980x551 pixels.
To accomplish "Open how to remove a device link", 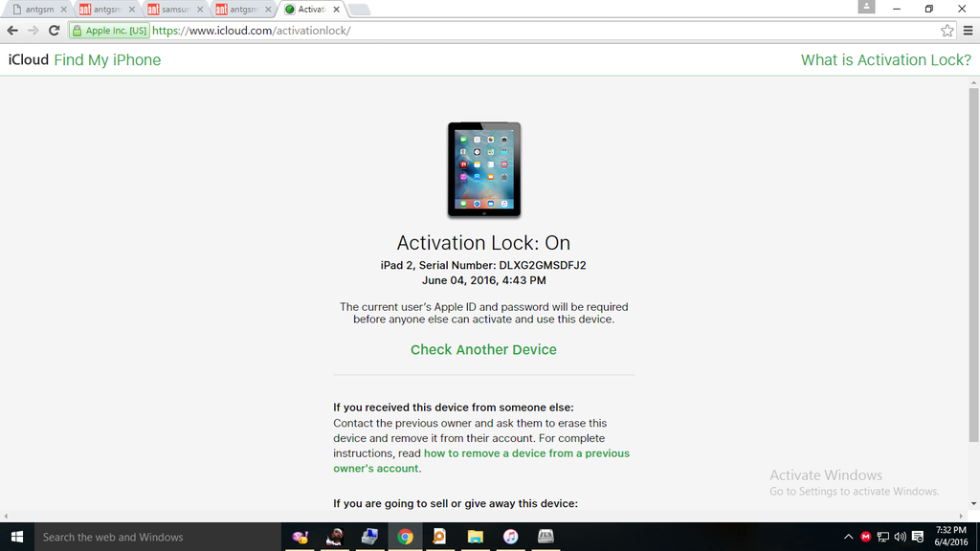I will point(526,453).
